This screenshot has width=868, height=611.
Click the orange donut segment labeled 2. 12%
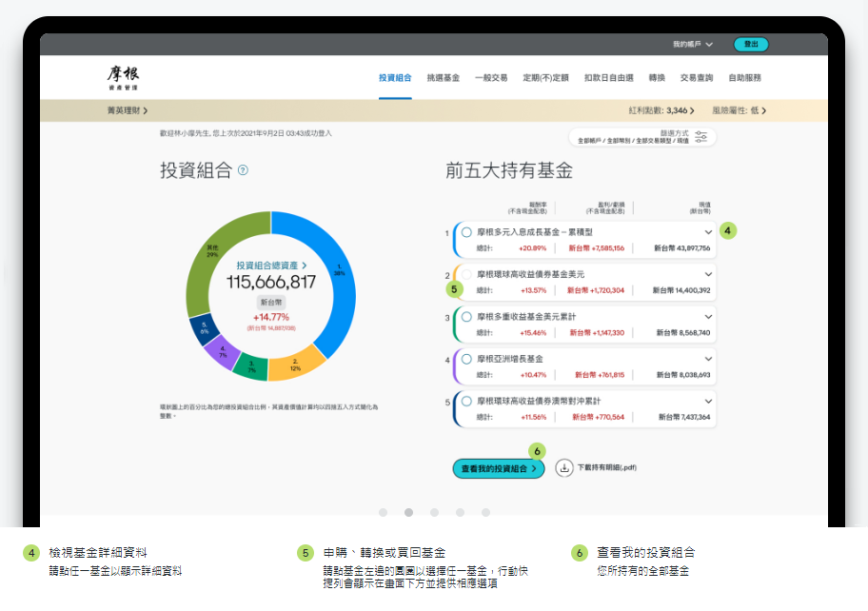[x=296, y=365]
